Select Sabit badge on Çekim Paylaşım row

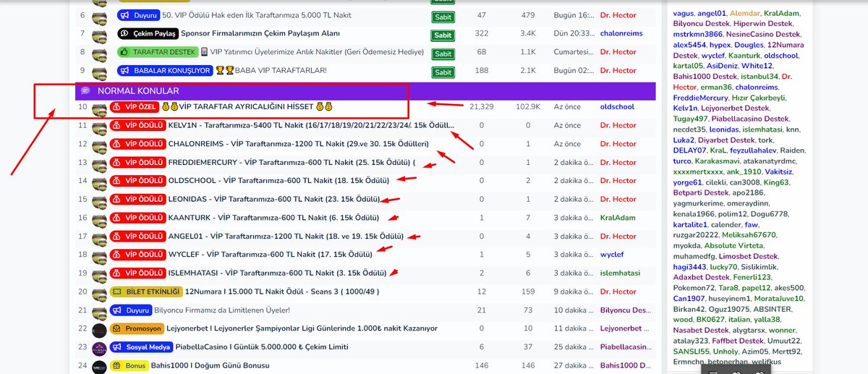pyautogui.click(x=443, y=35)
